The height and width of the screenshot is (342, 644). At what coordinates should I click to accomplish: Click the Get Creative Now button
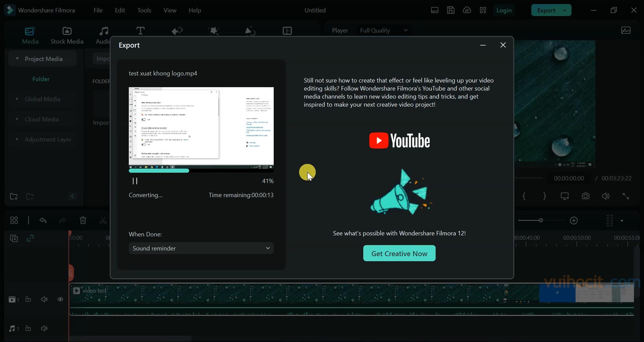pos(399,253)
